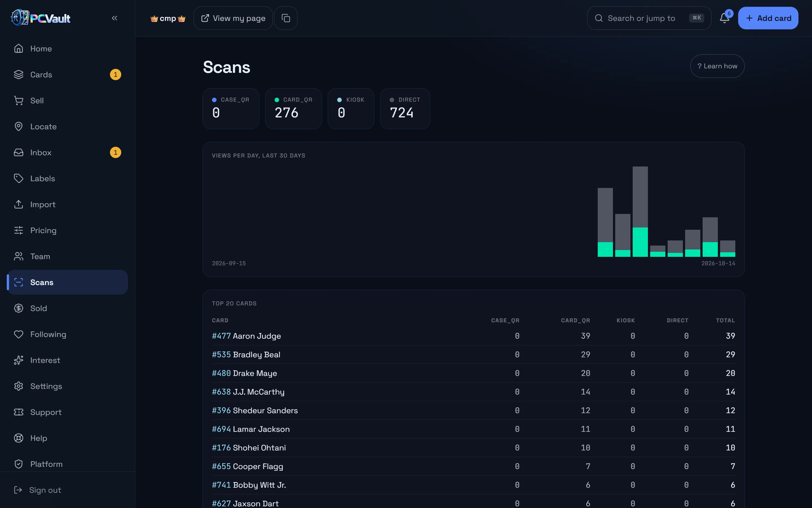Viewport: 812px width, 508px height.
Task: Select the KIOSK stat card
Action: pos(351,109)
